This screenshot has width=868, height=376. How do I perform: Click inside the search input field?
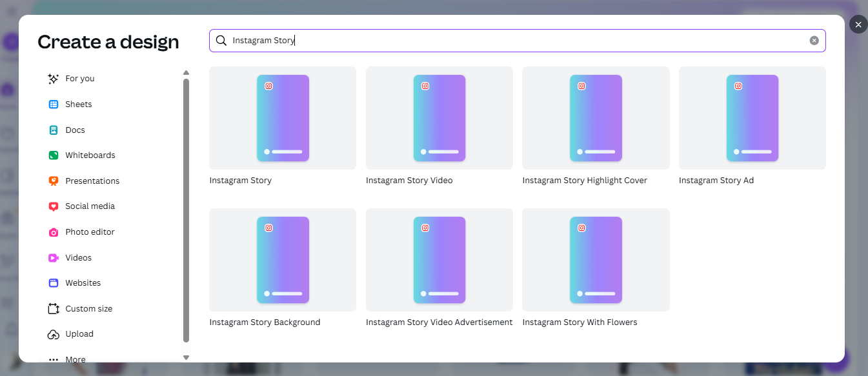pyautogui.click(x=452, y=40)
